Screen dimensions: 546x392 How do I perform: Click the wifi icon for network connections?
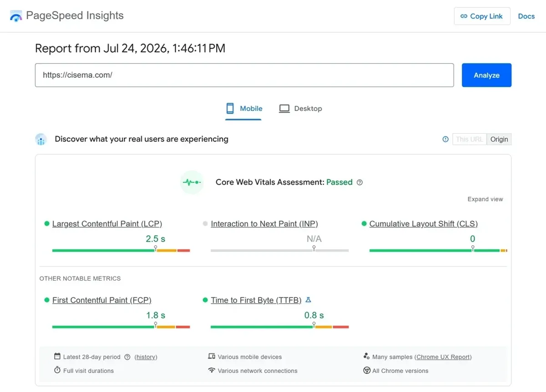[x=212, y=370]
